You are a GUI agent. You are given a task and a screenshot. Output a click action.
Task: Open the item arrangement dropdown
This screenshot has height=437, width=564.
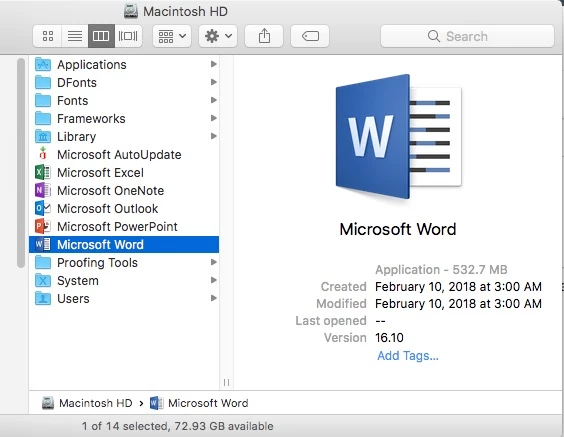tap(172, 36)
